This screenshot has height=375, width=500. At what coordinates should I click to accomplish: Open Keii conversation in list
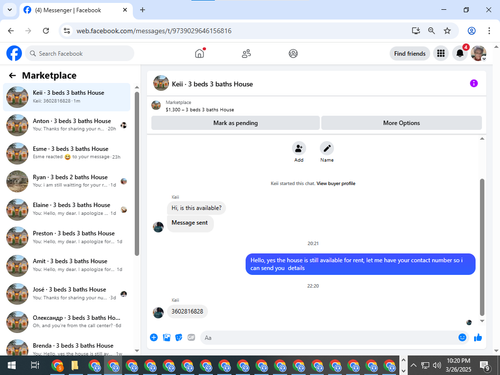click(67, 97)
